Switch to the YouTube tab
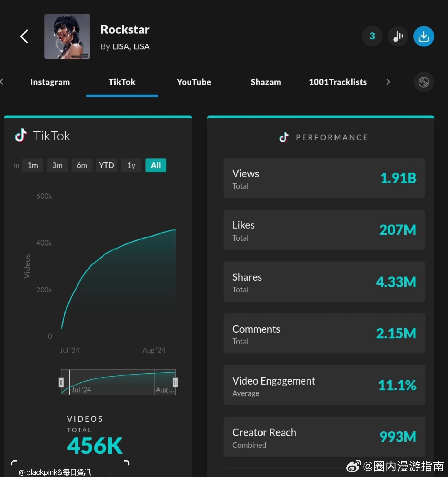This screenshot has width=448, height=477. point(194,82)
